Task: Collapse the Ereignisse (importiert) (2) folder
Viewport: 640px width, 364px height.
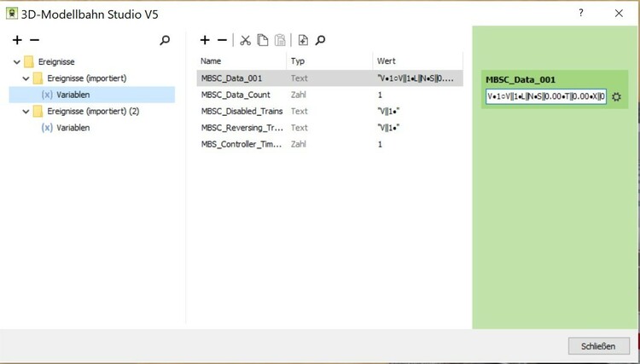Action: pyautogui.click(x=26, y=112)
